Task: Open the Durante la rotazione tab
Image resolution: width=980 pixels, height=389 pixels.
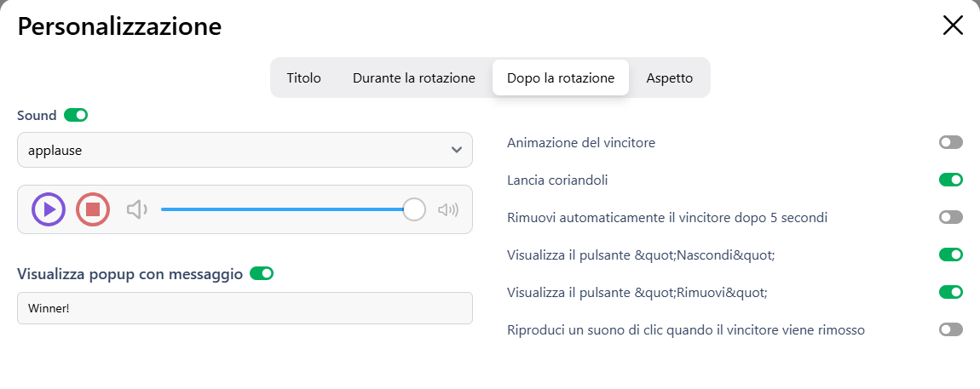Action: 413,77
